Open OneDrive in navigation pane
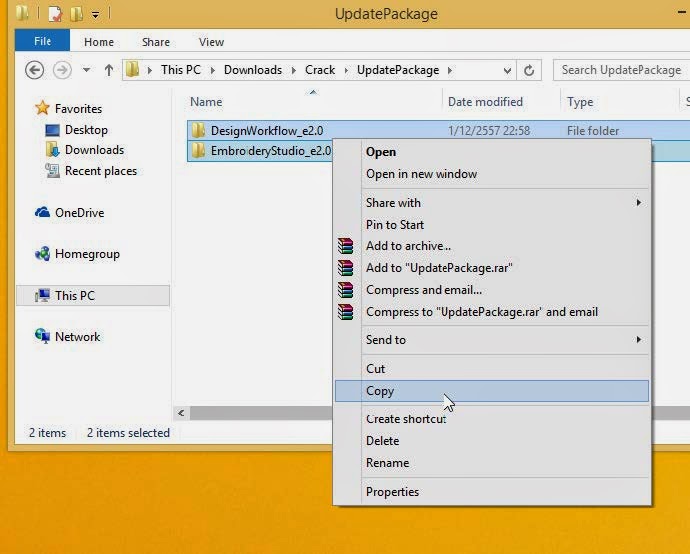Screen dimensions: 690x554 point(80,213)
